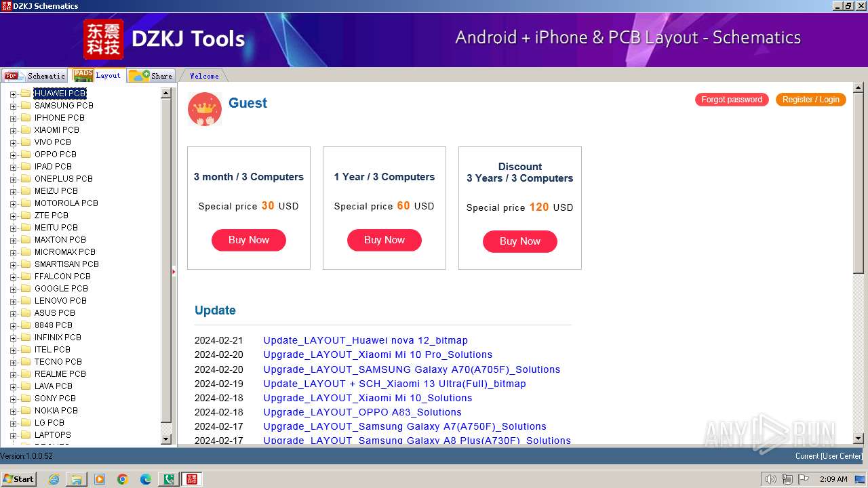Viewport: 868px width, 488px height.
Task: Expand the OPPO PCB tree node
Action: click(x=13, y=155)
